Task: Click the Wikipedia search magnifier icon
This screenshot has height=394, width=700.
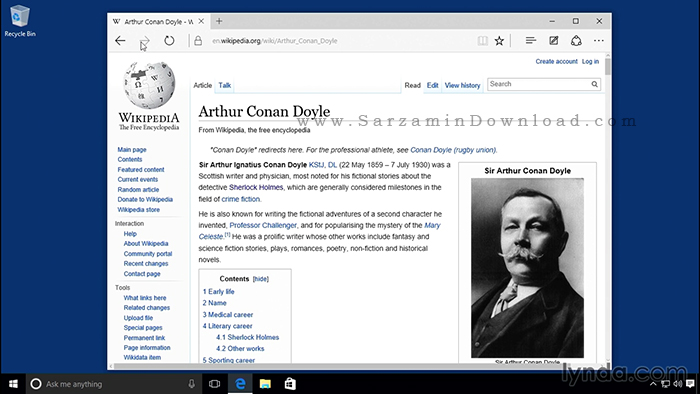Action: click(595, 84)
